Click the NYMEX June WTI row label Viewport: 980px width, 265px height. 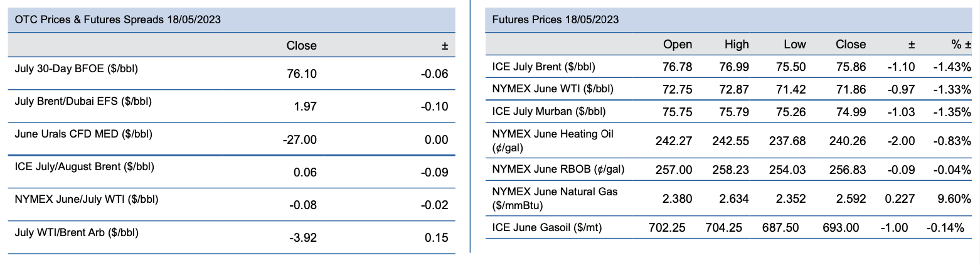coord(553,89)
